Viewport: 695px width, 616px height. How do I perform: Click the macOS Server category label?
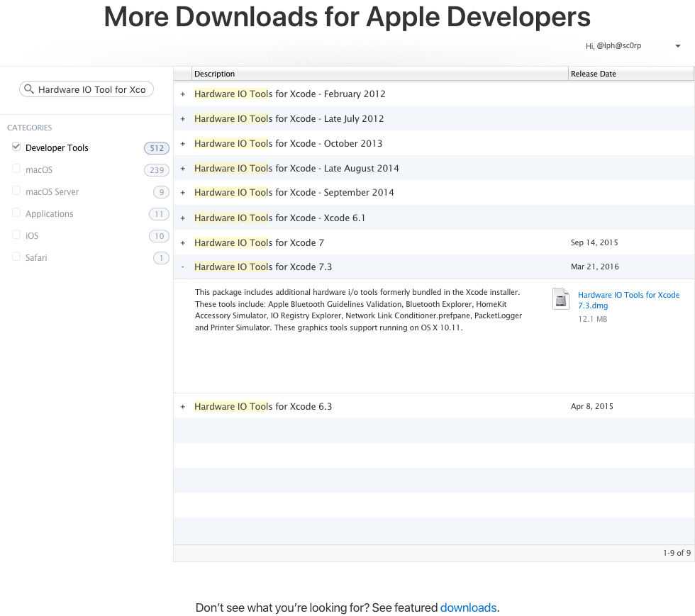[x=52, y=191]
